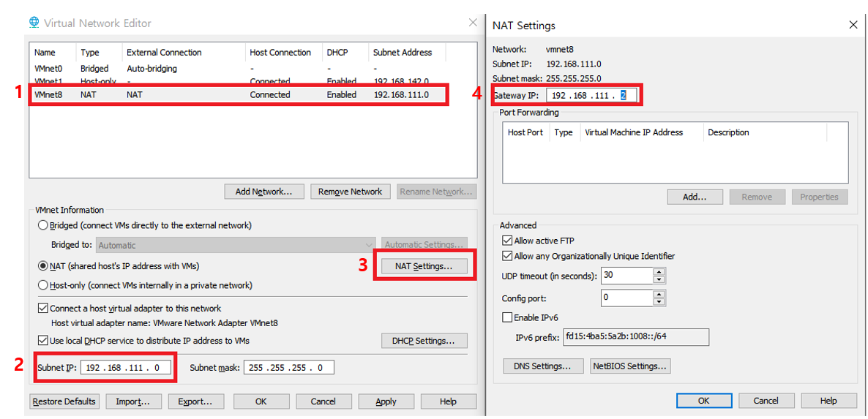Click the Add Network button
Viewport: 868px width, 419px height.
pos(265,192)
